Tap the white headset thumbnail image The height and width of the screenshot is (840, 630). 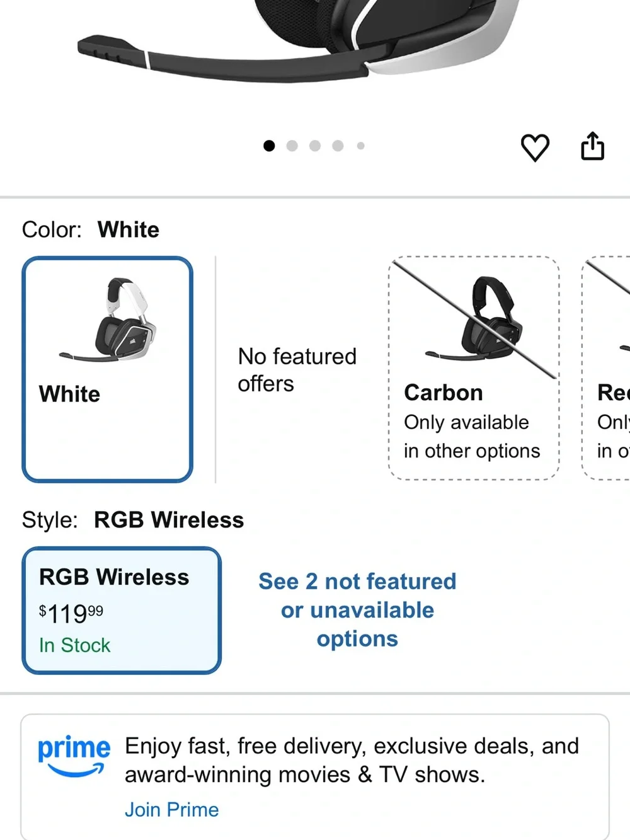(108, 320)
